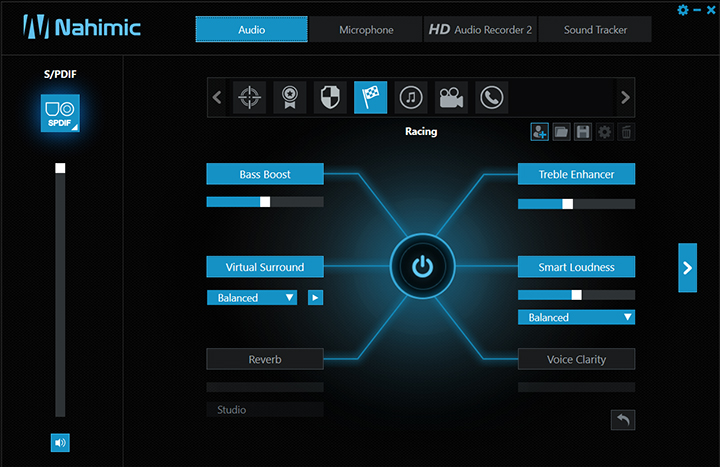This screenshot has height=467, width=720.
Task: Select the Racing checkered flag profile
Action: (371, 97)
